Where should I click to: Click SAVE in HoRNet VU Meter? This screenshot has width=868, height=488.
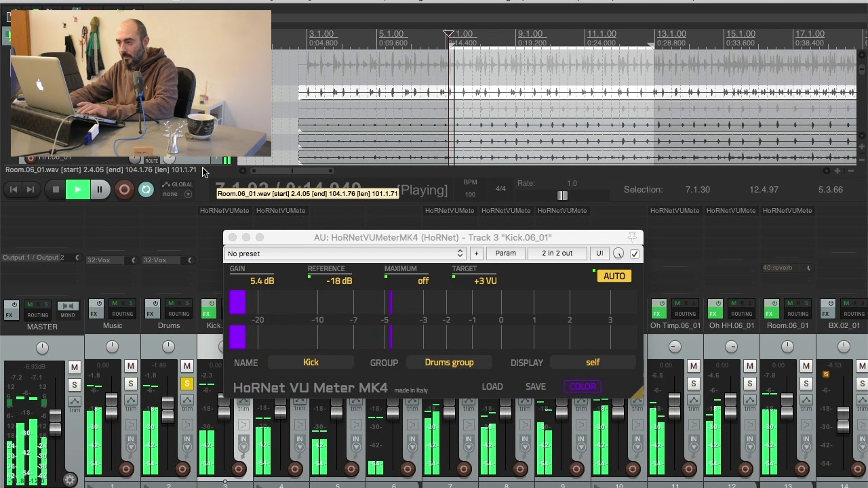(x=536, y=386)
